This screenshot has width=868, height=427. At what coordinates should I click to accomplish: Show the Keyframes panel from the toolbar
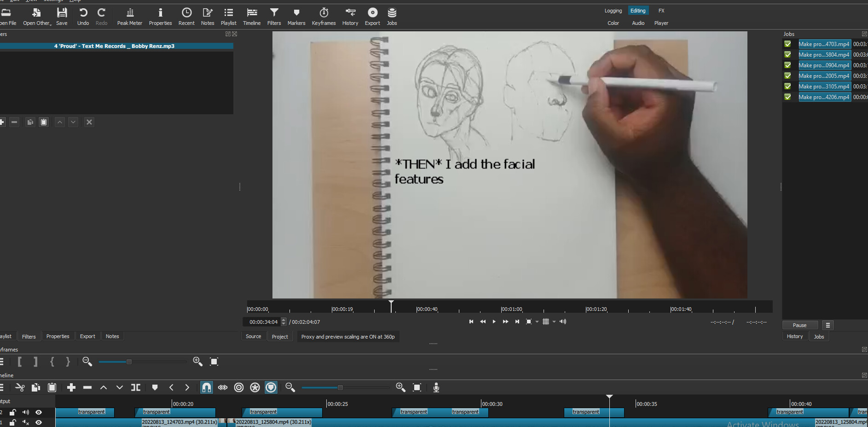point(324,17)
